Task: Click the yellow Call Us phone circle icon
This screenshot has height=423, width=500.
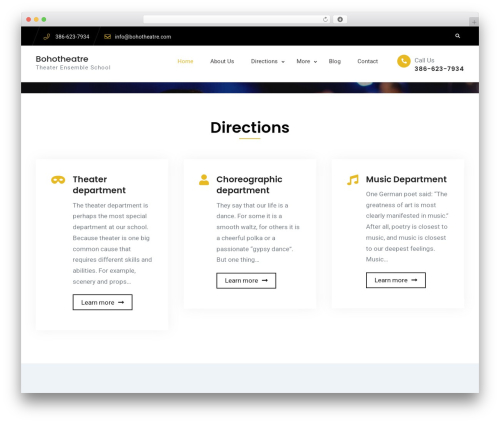Action: tap(403, 61)
